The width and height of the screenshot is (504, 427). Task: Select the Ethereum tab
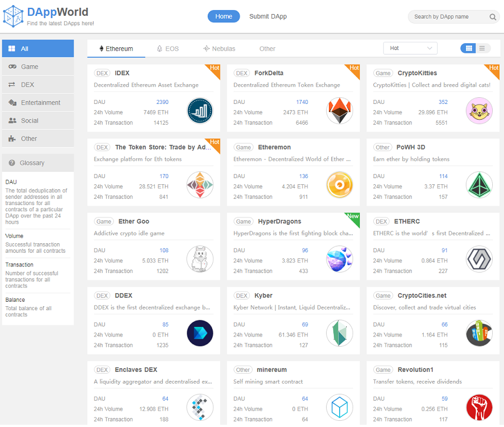(116, 49)
